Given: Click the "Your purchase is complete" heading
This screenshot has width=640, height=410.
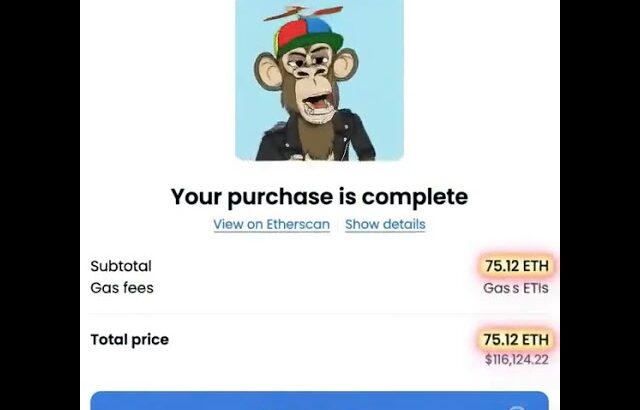Looking at the screenshot, I should 319,196.
